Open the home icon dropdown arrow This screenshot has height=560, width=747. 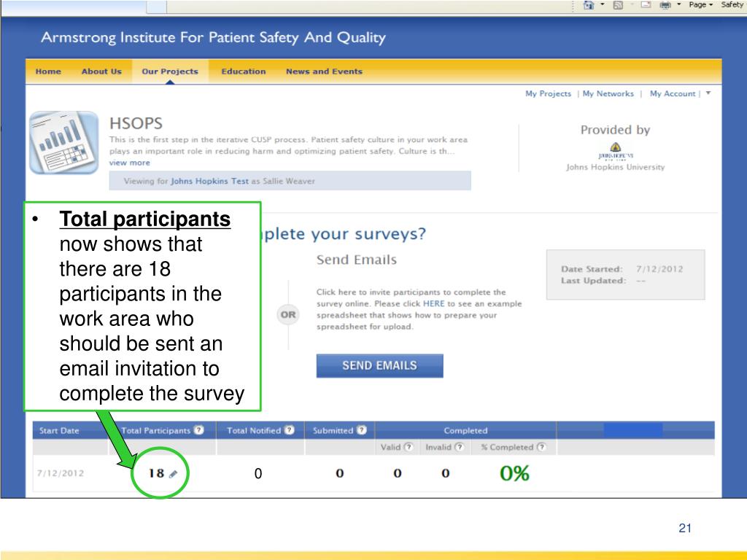point(602,5)
